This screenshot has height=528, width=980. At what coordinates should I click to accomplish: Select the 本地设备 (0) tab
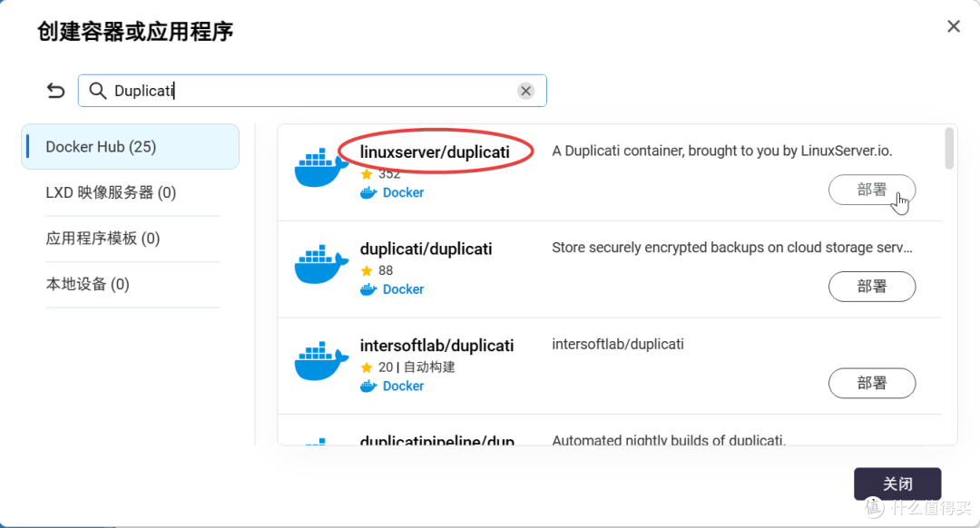tap(87, 284)
